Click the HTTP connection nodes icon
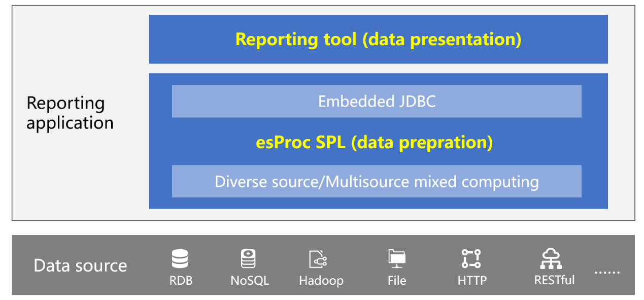644x300 pixels. click(x=471, y=259)
